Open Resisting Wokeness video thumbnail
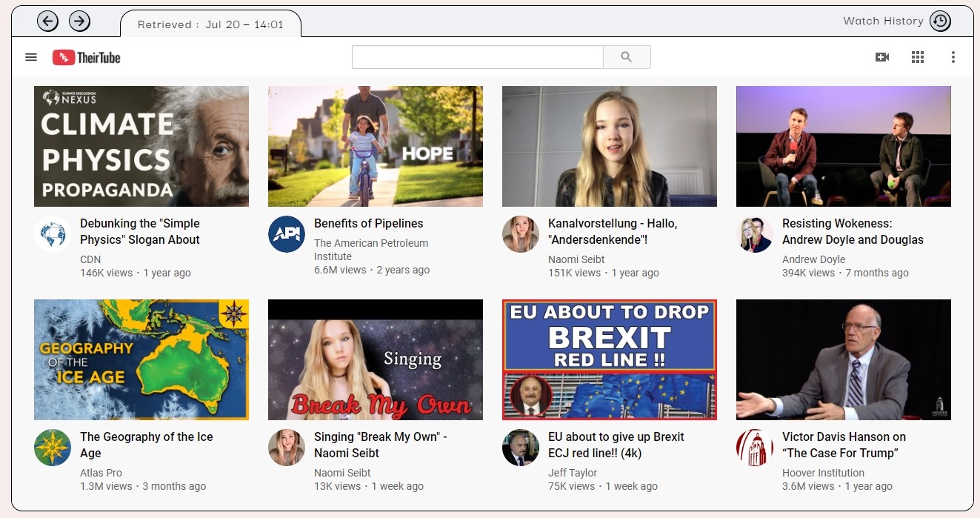Image resolution: width=980 pixels, height=518 pixels. click(844, 146)
